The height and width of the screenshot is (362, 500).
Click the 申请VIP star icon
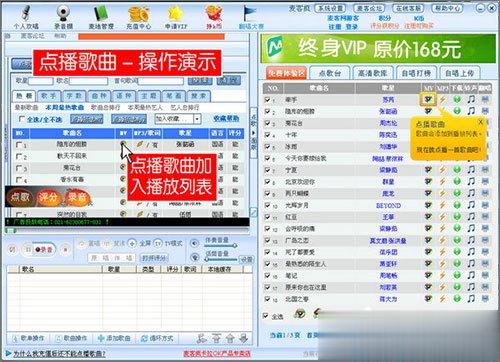pyautogui.click(x=175, y=14)
